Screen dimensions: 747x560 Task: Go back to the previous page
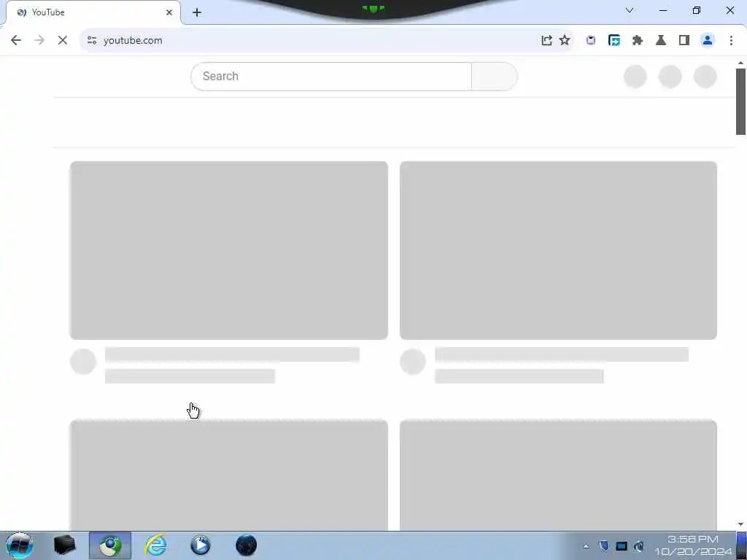pyautogui.click(x=16, y=41)
